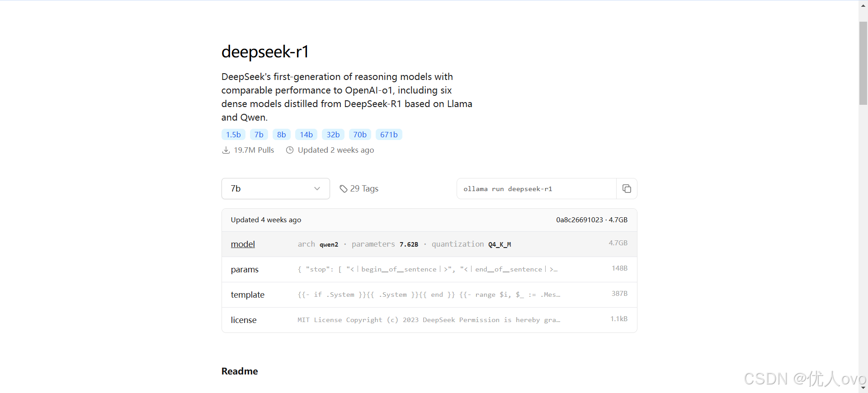Image resolution: width=868 pixels, height=393 pixels.
Task: Open the 7b model size dropdown
Action: (x=276, y=189)
